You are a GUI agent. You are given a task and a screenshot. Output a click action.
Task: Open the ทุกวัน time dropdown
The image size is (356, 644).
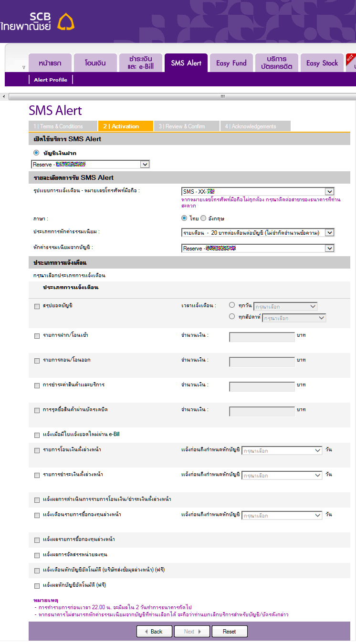[285, 306]
